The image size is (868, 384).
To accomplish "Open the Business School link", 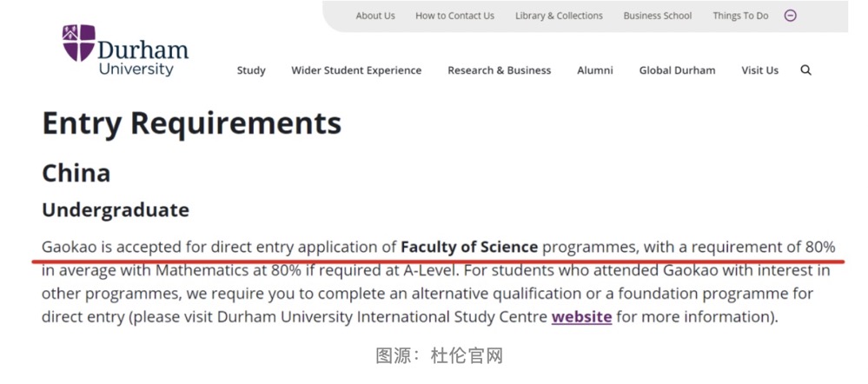I will [x=658, y=16].
